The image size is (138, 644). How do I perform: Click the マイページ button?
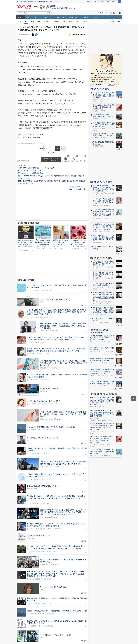click(103, 13)
